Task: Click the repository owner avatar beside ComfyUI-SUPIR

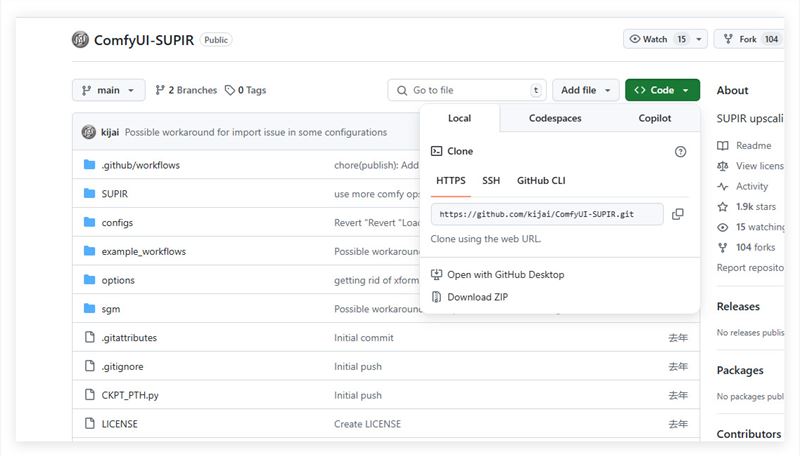Action: 80,39
